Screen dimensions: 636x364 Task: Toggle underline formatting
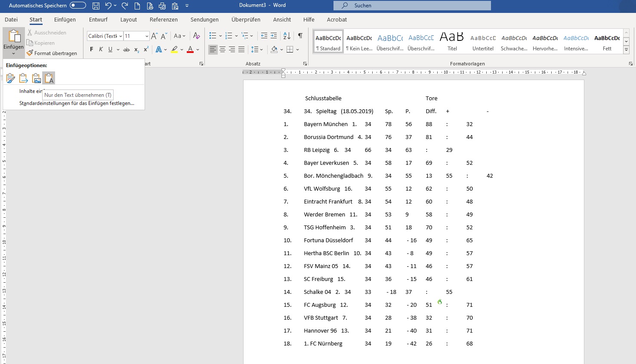(x=110, y=49)
